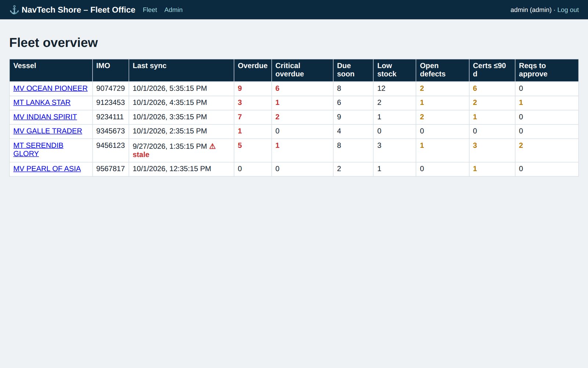Click critical overdue 6 for OCEAN PIONEER
Viewport: 588px width, 368px height.
tap(277, 88)
